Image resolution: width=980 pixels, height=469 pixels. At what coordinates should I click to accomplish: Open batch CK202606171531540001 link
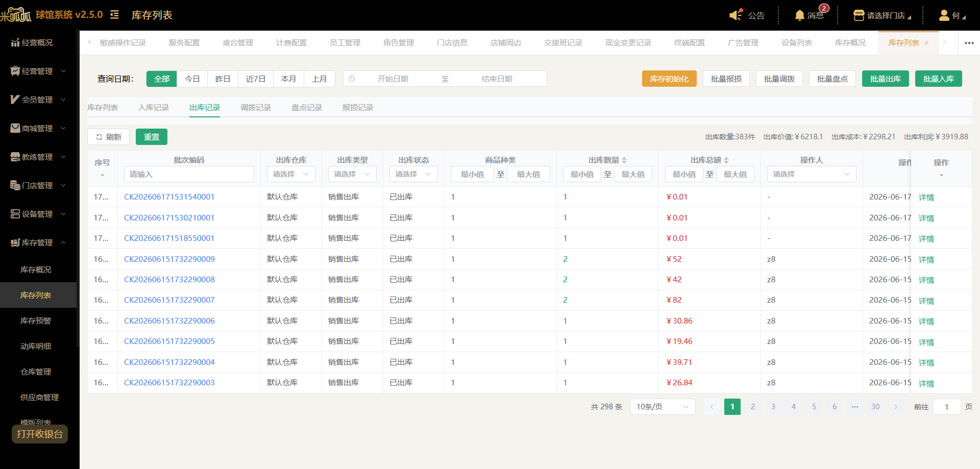pos(169,197)
